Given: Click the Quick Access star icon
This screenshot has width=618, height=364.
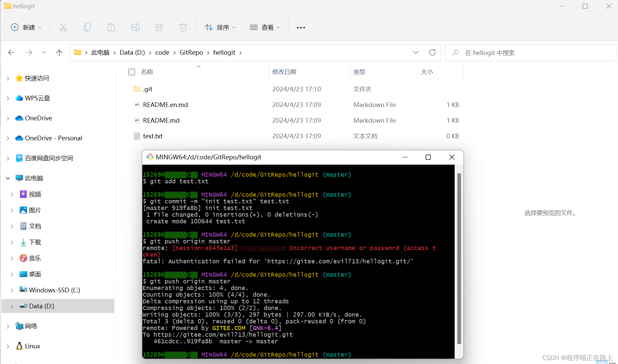Looking at the screenshot, I should 19,78.
